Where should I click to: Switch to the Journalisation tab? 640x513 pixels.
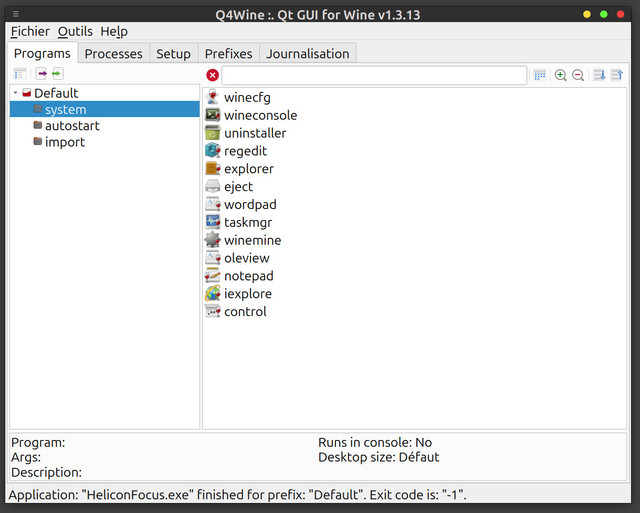point(308,53)
